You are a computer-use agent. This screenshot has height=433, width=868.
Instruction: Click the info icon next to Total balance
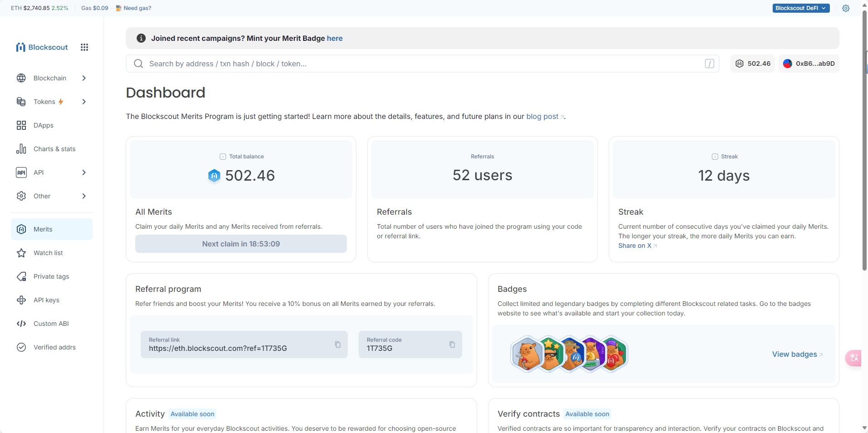223,157
